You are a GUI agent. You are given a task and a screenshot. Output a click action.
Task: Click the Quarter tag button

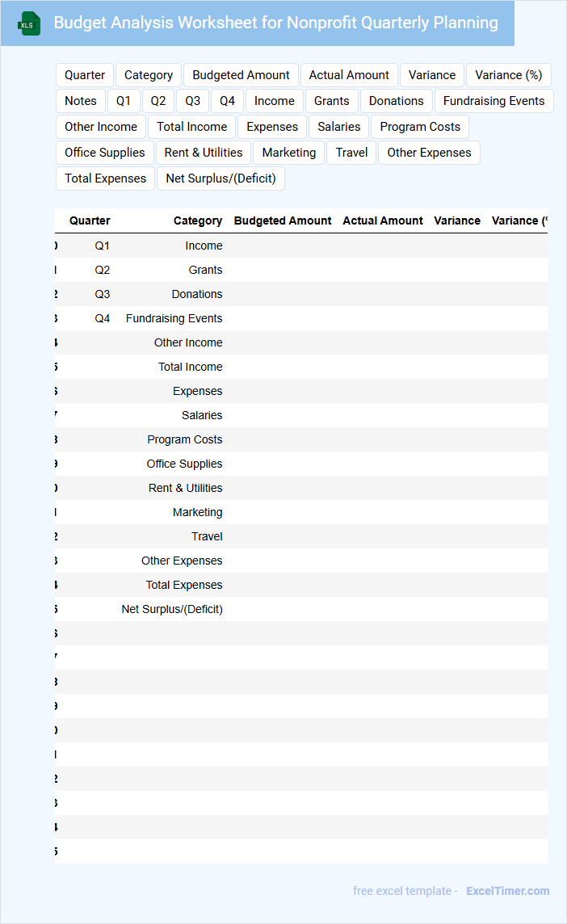(85, 75)
